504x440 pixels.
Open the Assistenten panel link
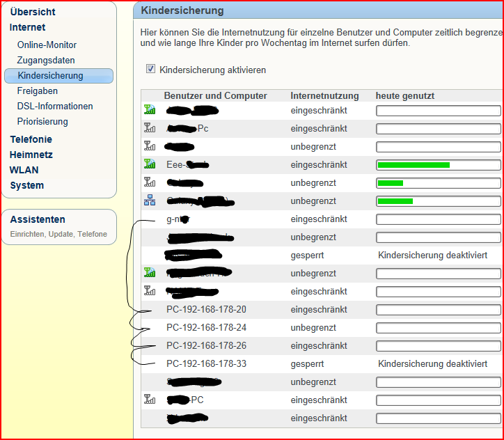pos(38,219)
